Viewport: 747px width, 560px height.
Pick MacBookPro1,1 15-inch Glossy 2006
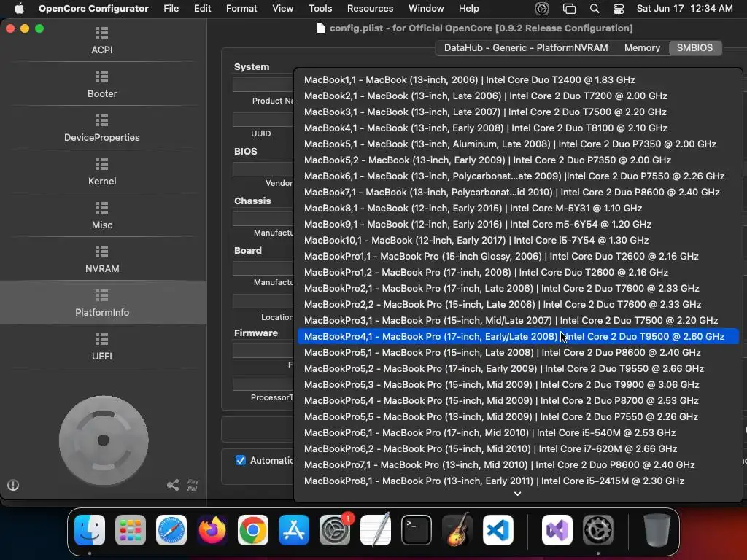(x=518, y=256)
